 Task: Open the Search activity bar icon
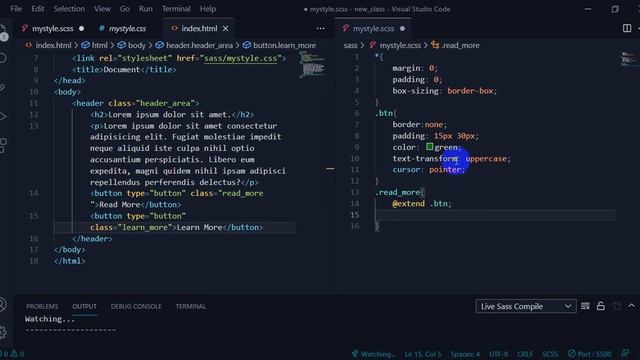pos(3,58)
